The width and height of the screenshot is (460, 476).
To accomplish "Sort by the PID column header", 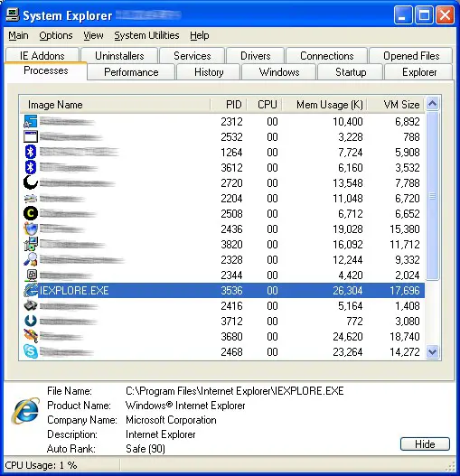I will pos(228,105).
